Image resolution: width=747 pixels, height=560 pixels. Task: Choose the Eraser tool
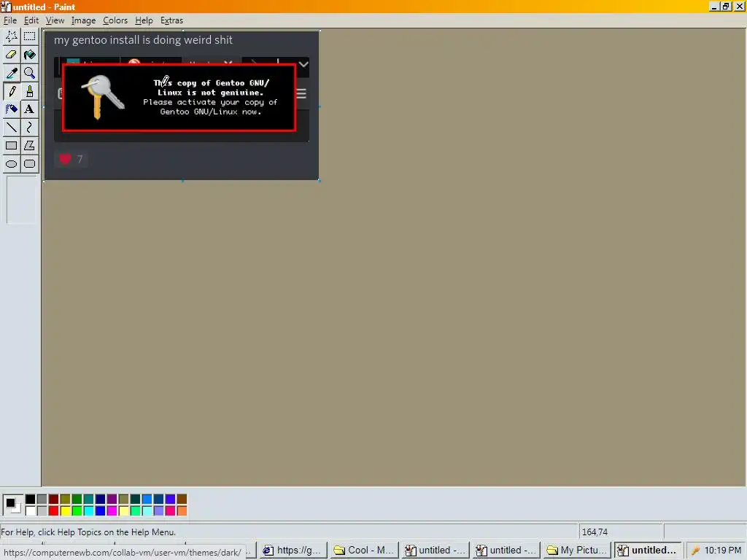click(12, 54)
